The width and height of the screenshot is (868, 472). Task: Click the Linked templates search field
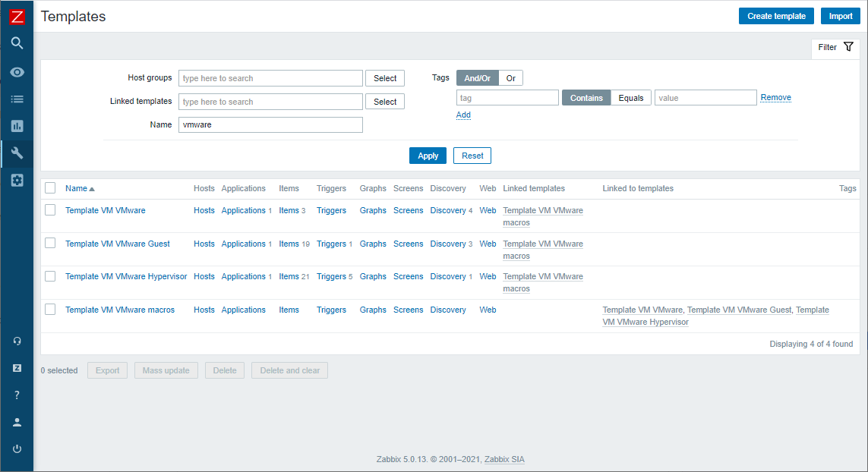(270, 102)
